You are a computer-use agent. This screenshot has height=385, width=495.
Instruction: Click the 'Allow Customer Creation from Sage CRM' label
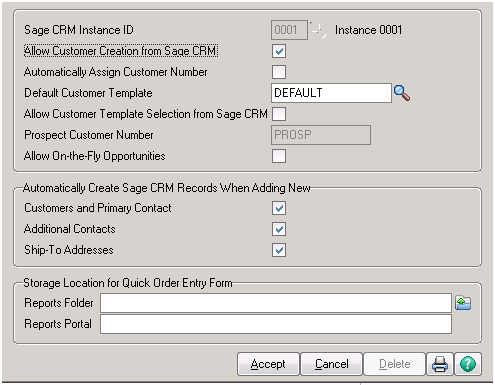point(121,51)
